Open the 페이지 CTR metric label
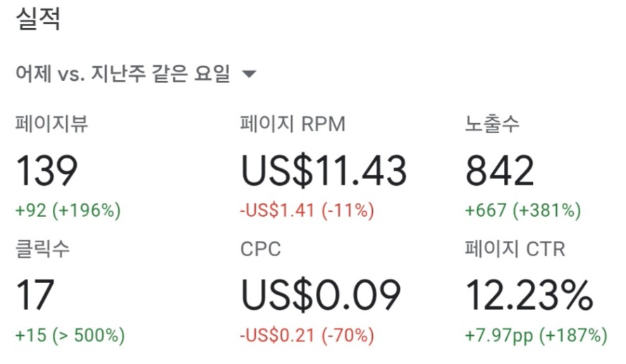Viewport: 626px width, 364px height. [515, 249]
